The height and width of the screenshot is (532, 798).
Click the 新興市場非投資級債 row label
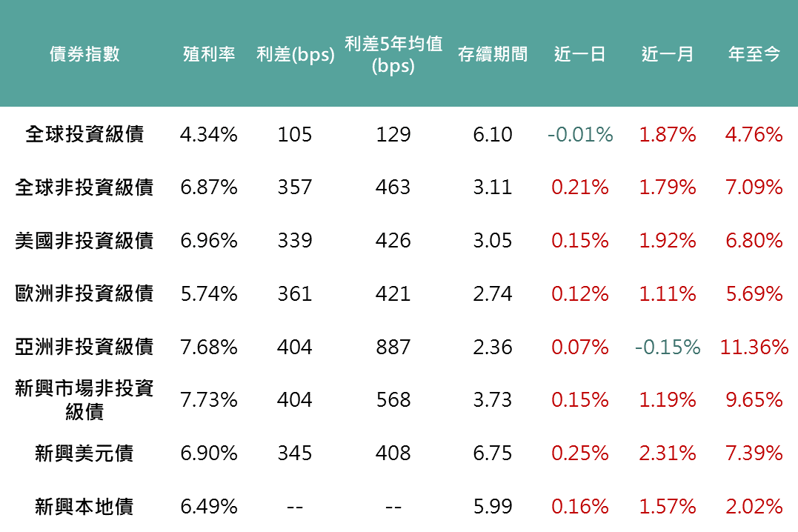(x=84, y=399)
